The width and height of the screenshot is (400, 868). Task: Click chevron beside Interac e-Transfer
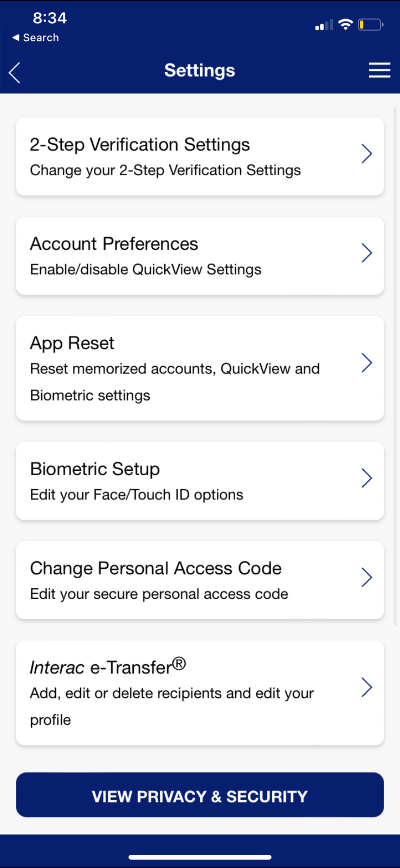(x=366, y=687)
